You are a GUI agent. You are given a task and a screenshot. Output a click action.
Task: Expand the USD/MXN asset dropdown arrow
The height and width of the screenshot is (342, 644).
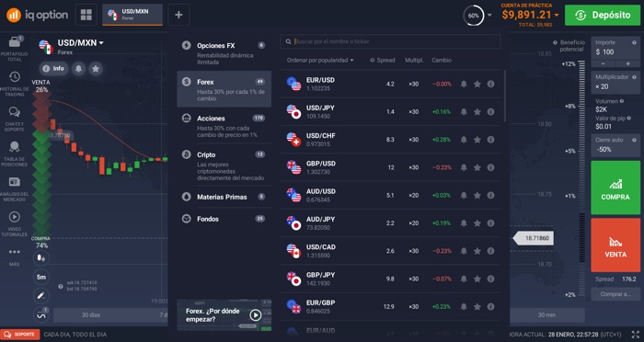click(101, 42)
